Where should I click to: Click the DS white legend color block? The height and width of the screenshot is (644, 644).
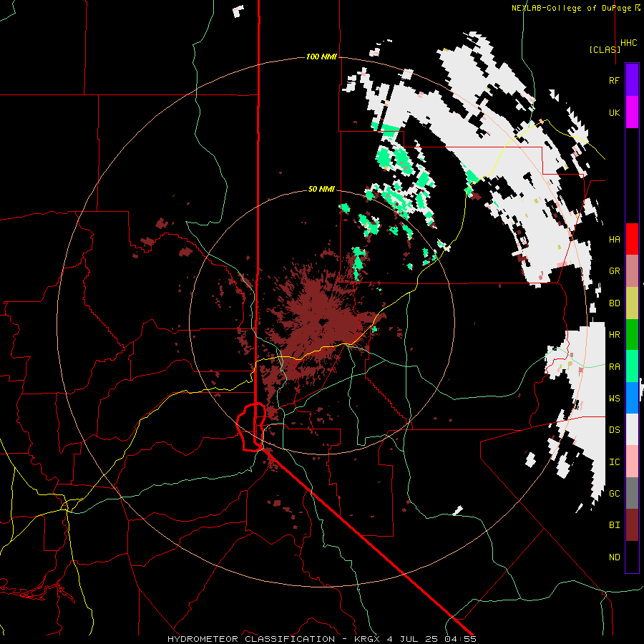(632, 429)
